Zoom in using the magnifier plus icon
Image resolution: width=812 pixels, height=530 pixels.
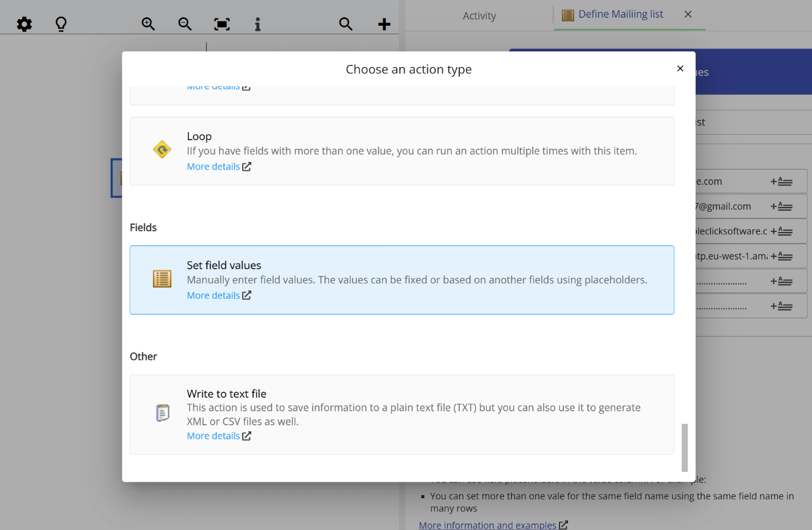[x=147, y=24]
